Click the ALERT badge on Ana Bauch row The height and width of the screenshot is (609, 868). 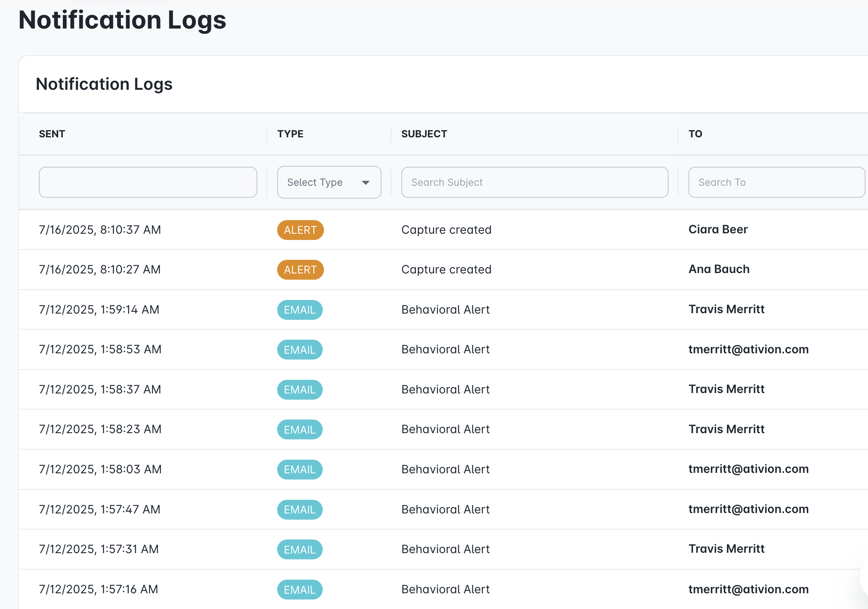pyautogui.click(x=300, y=269)
